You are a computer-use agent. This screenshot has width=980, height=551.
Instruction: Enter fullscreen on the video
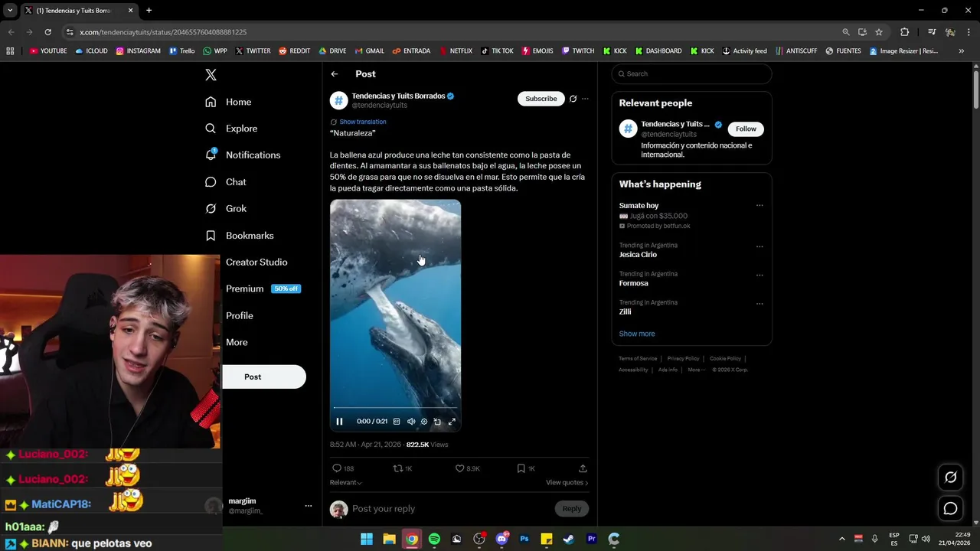point(452,422)
